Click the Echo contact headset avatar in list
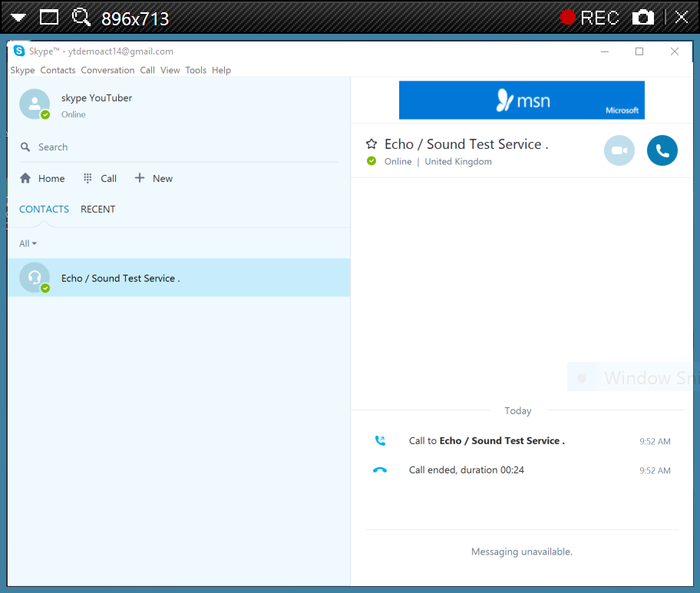Image resolution: width=700 pixels, height=593 pixels. (x=35, y=278)
